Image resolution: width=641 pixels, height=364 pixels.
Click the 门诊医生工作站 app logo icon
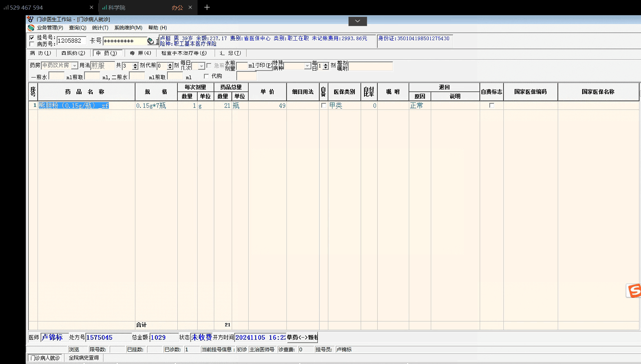pyautogui.click(x=31, y=19)
